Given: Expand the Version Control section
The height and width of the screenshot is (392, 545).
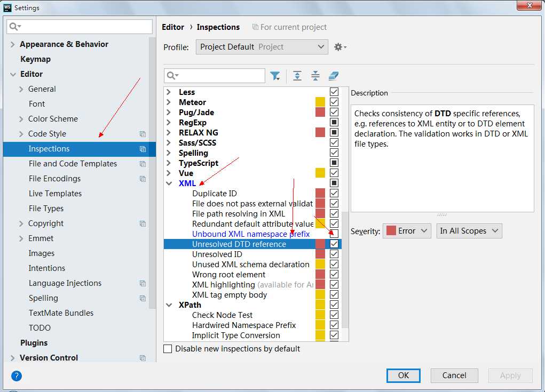Looking at the screenshot, I should click(12, 358).
